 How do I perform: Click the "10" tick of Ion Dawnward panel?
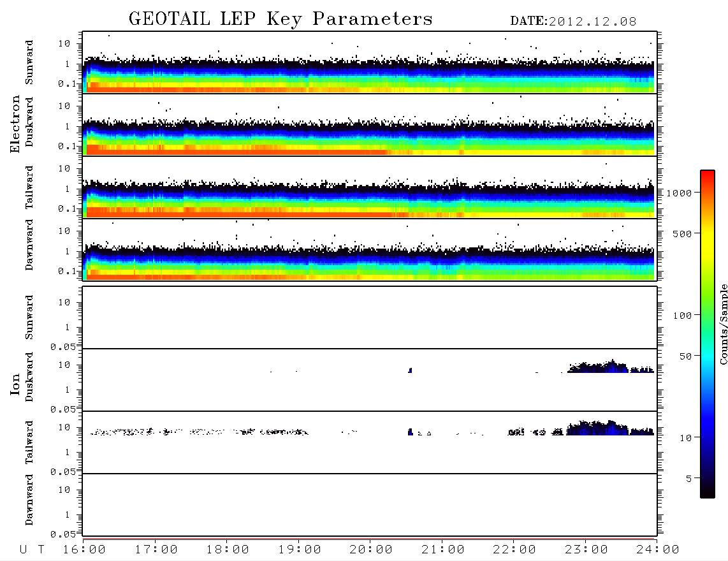(64, 490)
